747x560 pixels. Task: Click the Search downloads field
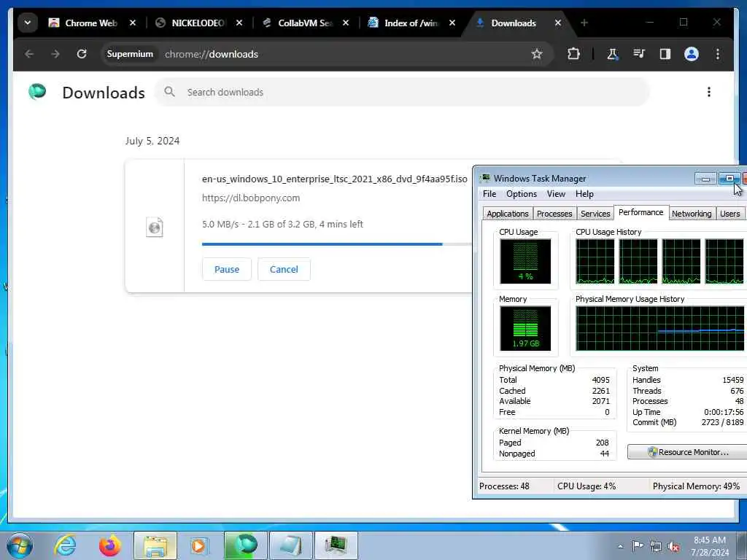tap(402, 92)
